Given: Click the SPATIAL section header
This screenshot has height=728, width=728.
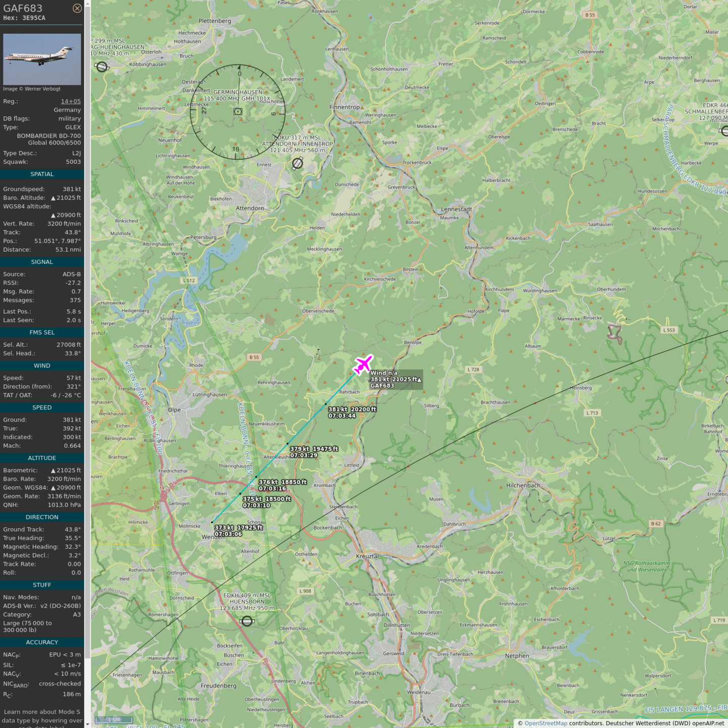Looking at the screenshot, I should (42, 174).
